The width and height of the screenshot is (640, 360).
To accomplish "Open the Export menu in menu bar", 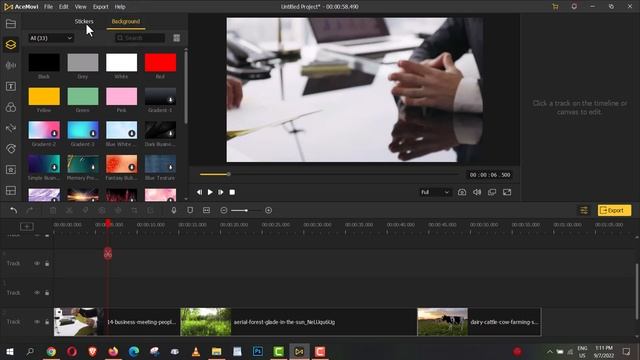I will tap(100, 7).
